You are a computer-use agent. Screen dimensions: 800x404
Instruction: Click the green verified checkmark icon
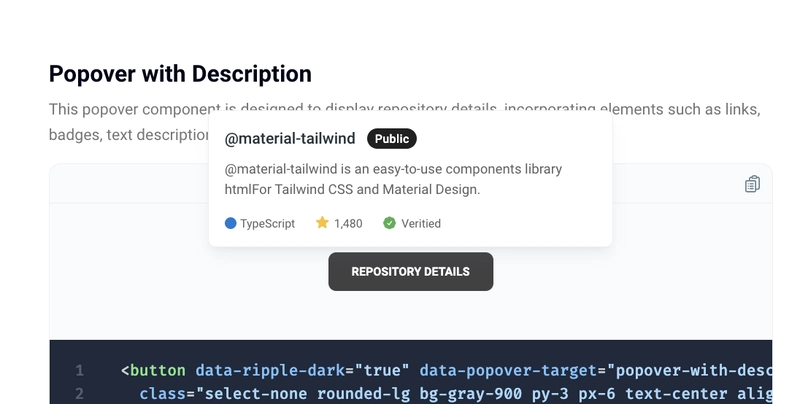click(389, 223)
